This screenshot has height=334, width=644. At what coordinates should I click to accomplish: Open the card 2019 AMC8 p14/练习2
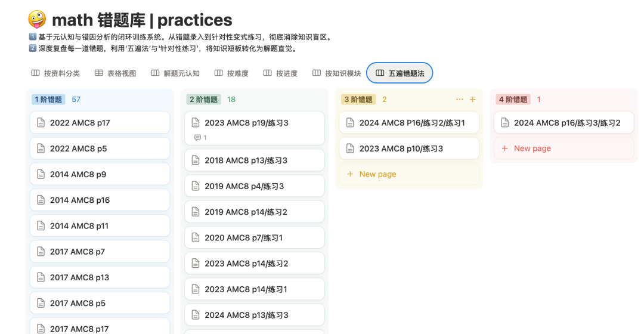[x=255, y=212]
